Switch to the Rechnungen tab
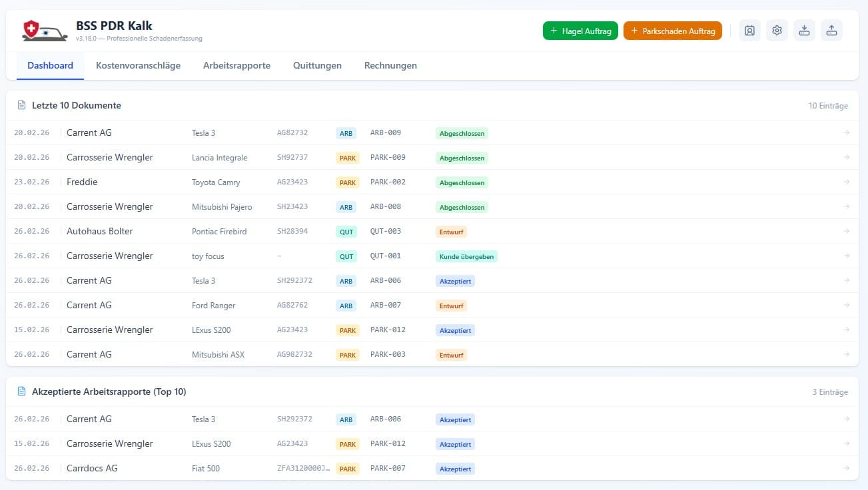 pyautogui.click(x=390, y=65)
